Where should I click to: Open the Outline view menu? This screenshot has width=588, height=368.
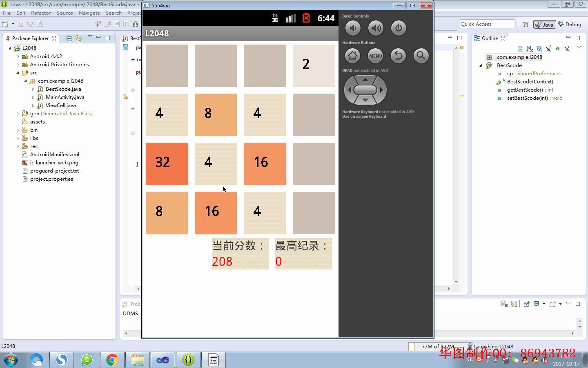579,47
